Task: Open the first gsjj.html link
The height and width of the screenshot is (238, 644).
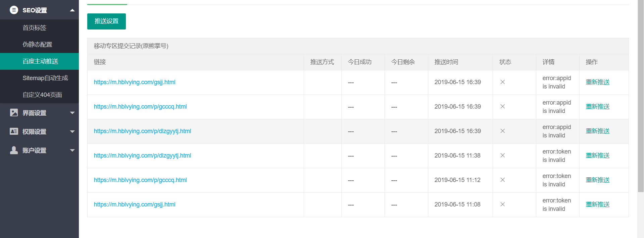Action: (x=135, y=82)
